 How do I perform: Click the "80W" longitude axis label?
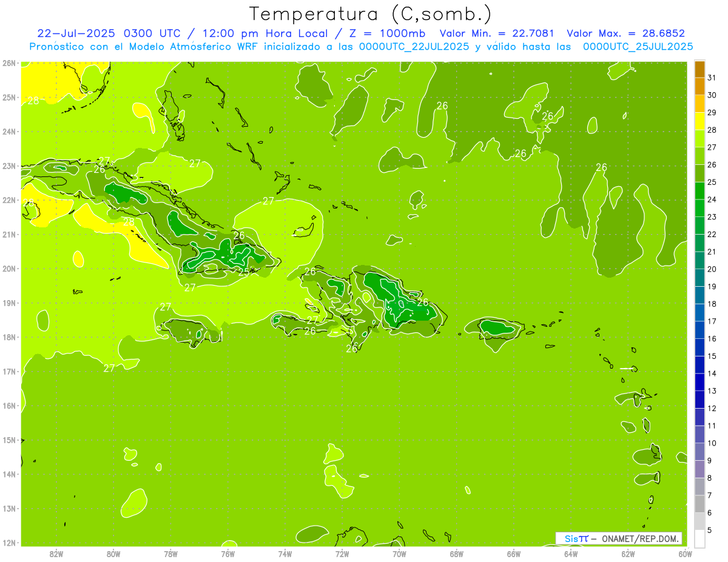click(113, 554)
